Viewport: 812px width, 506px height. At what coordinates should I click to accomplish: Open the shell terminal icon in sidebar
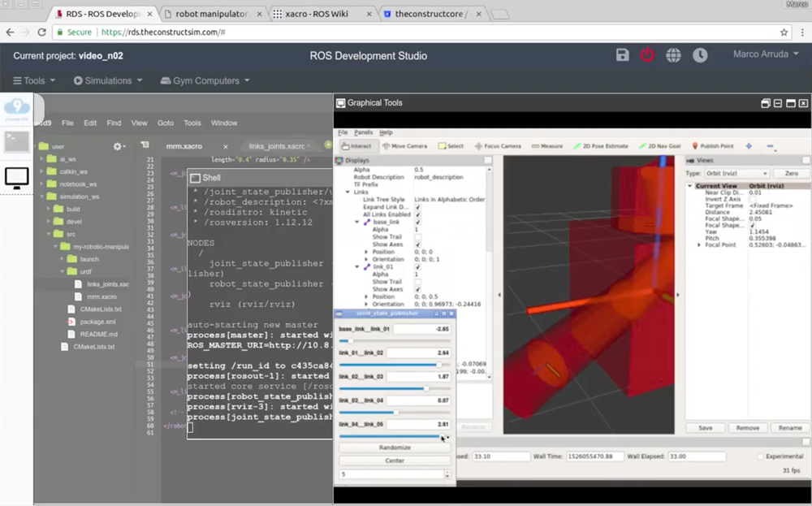click(16, 142)
